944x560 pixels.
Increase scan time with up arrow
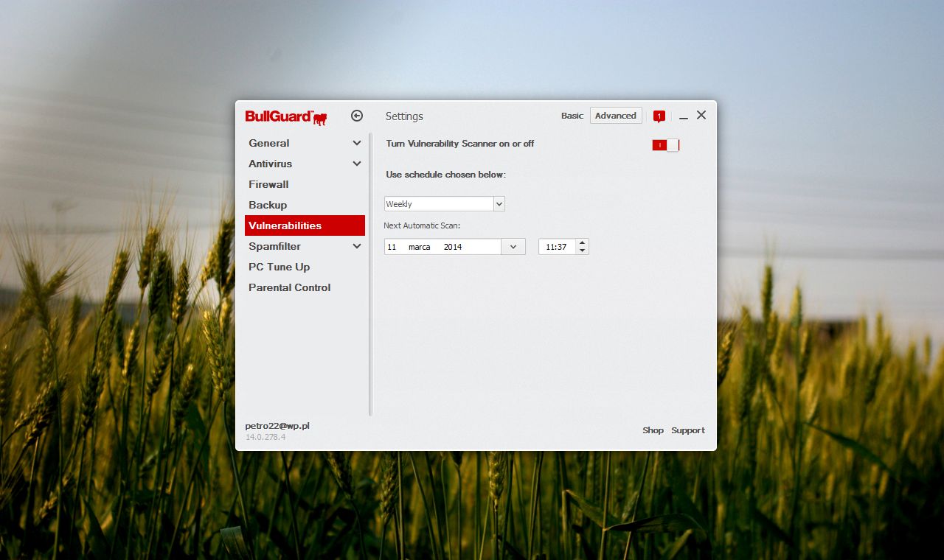click(583, 242)
